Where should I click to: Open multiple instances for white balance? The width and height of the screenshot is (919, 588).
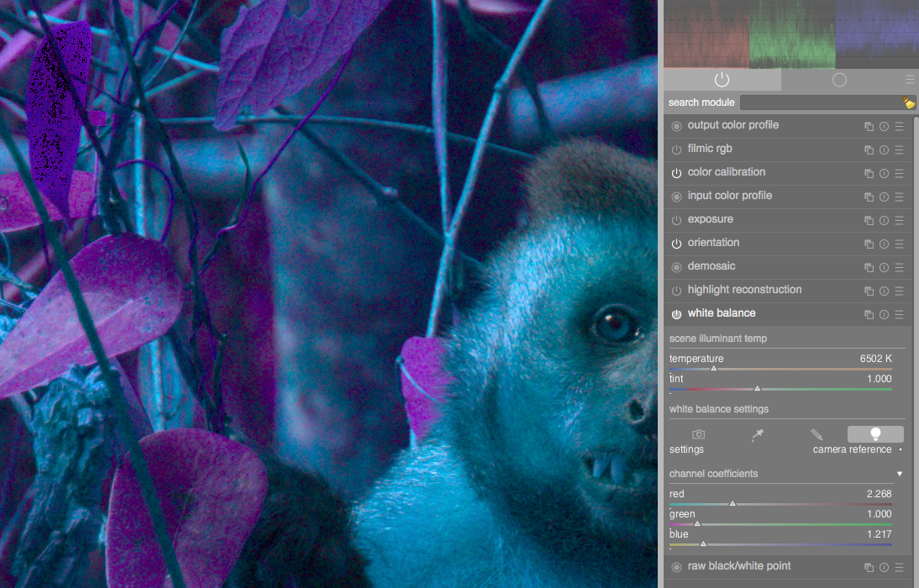869,314
